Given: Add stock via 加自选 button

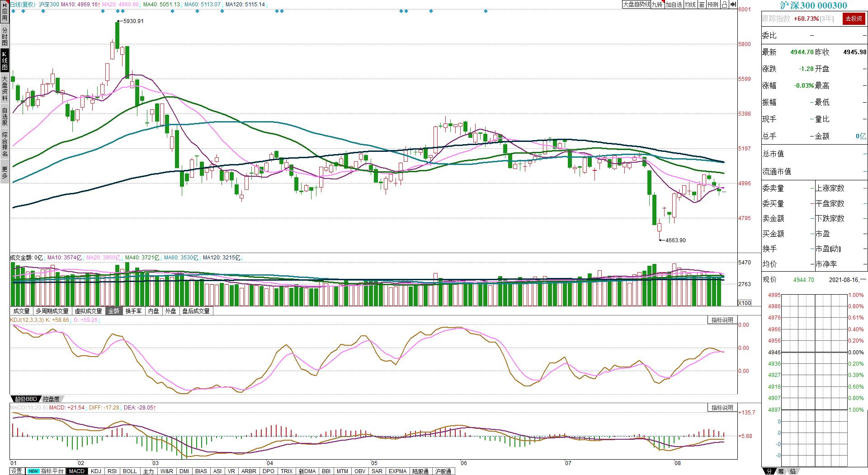Looking at the screenshot, I should 674,5.
